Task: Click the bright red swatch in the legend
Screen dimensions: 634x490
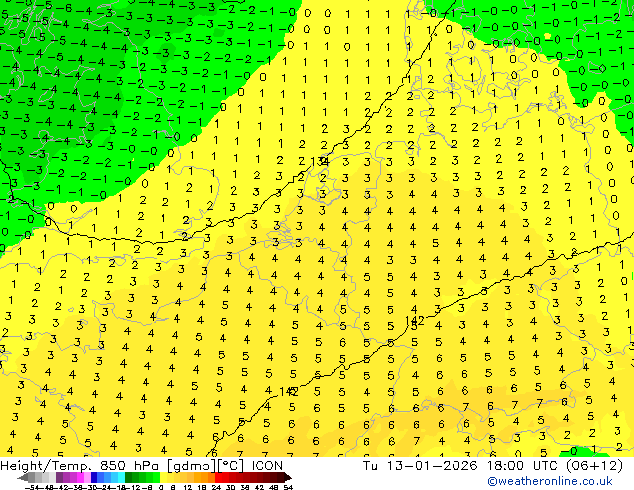Action: pos(218,478)
